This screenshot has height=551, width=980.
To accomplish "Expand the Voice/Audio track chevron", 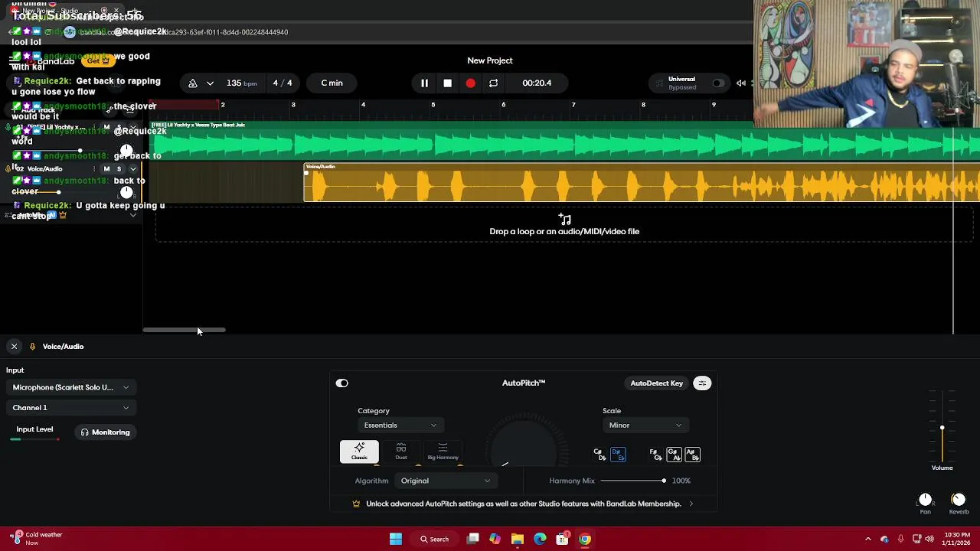I will pyautogui.click(x=133, y=168).
